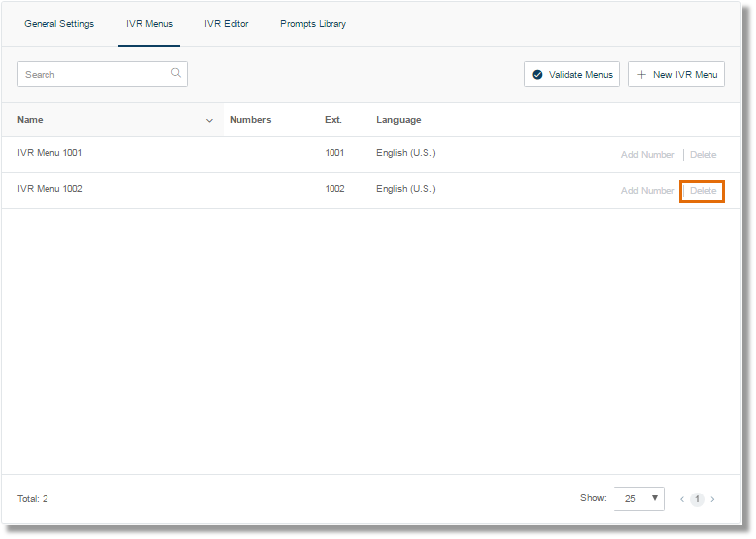Switch to the IVR Menus tab
The height and width of the screenshot is (539, 756).
149,23
